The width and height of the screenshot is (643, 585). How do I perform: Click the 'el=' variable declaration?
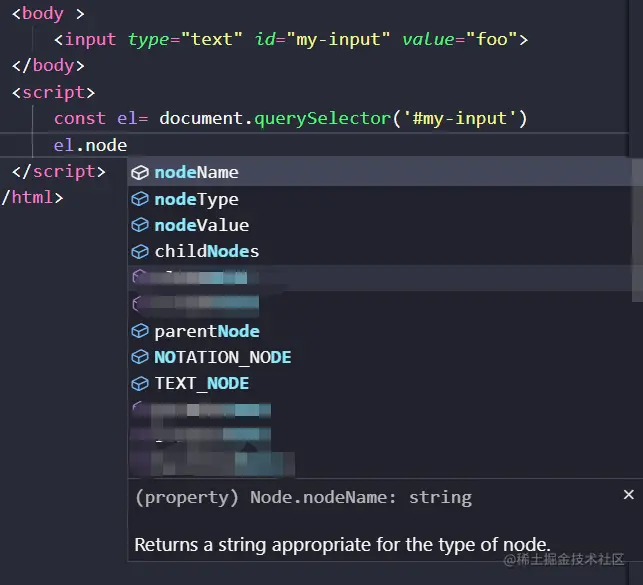[x=132, y=118]
